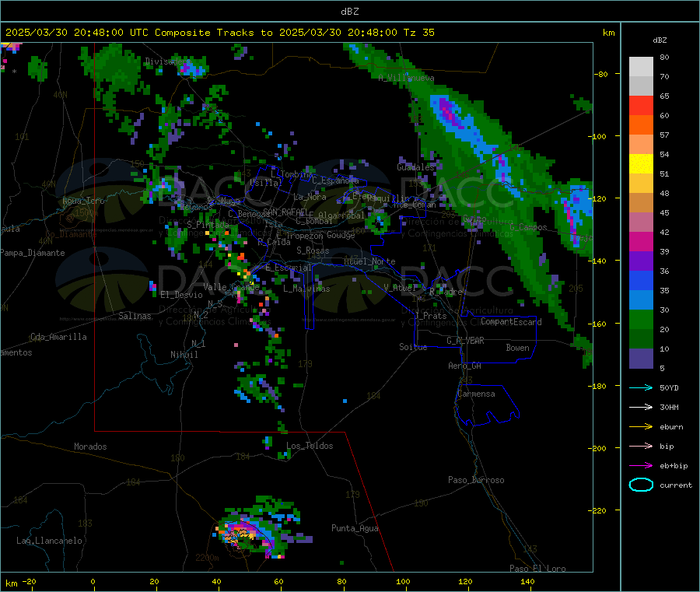Click the J_Prats map label
Image resolution: width=700 pixels, height=592 pixels.
[431, 316]
